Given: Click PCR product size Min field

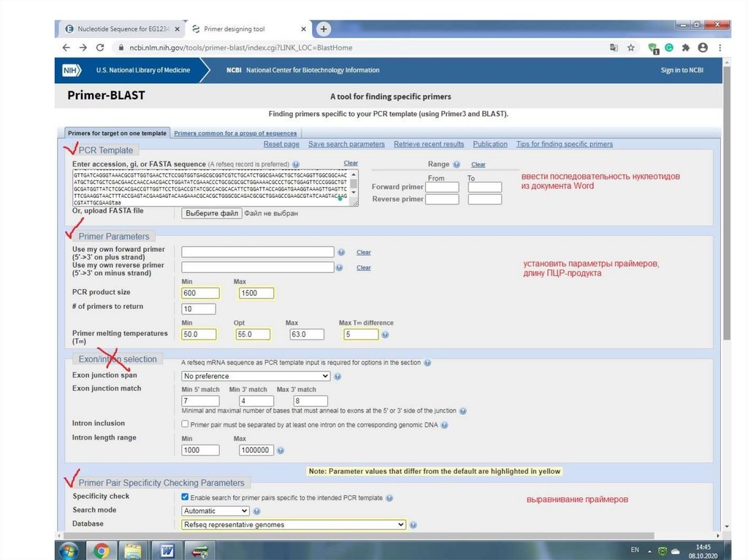Looking at the screenshot, I should pyautogui.click(x=200, y=293).
